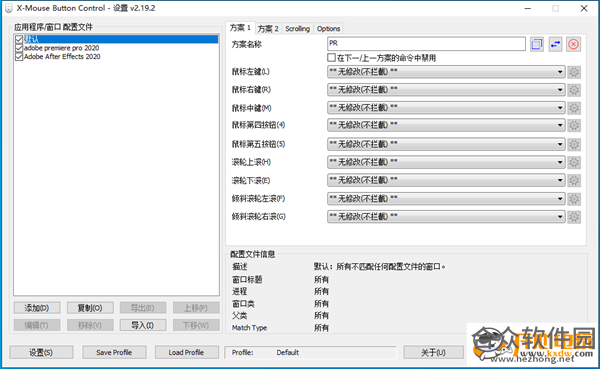Click the copy layer icon beside the name field
600x369 pixels.
point(537,44)
